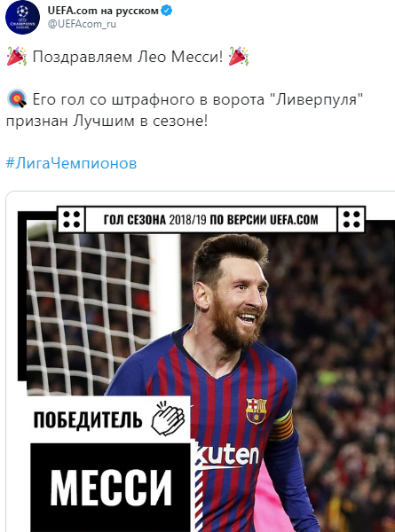
Task: Click the UEFA.com на русском account name
Action: (103, 11)
